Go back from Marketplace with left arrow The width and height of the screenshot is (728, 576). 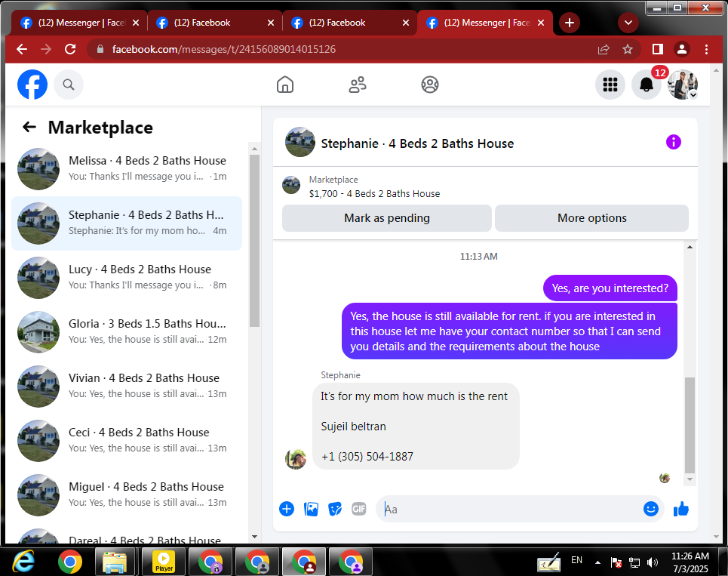[29, 127]
